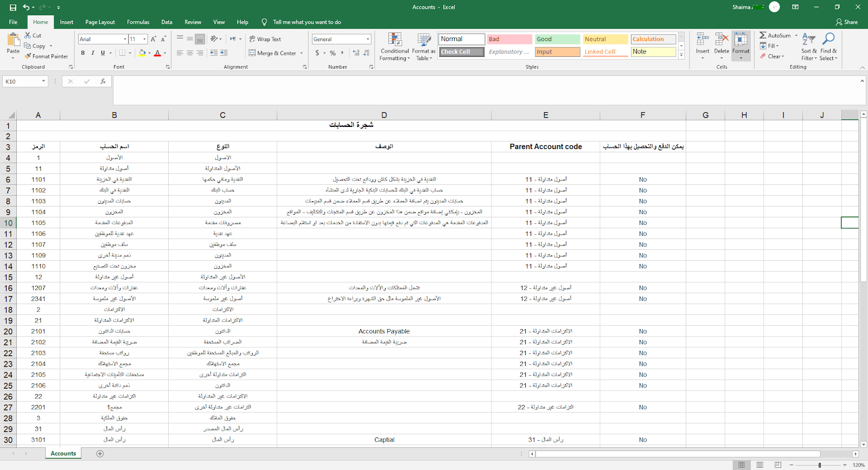Apply the Good cell style
This screenshot has height=470, width=868.
coord(558,39)
